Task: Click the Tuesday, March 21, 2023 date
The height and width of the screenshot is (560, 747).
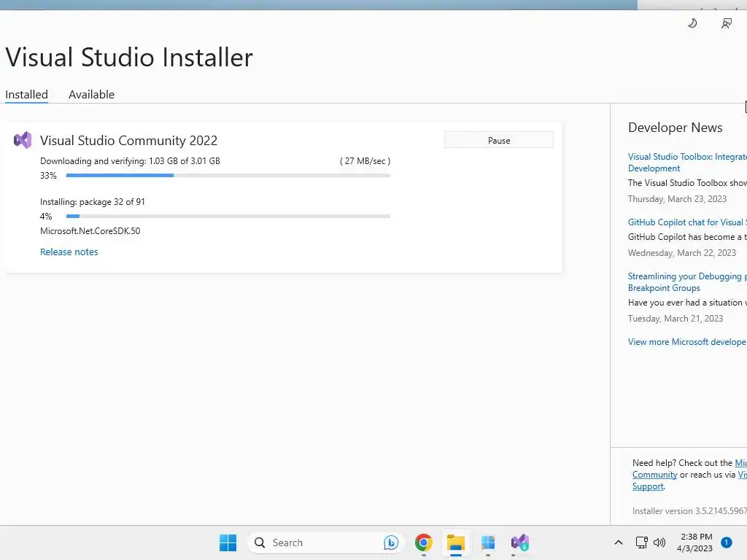Action: click(675, 319)
